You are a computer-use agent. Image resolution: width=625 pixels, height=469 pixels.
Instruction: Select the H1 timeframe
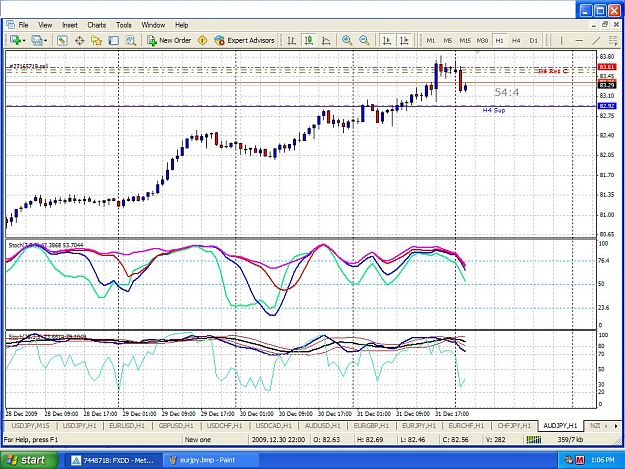pos(499,40)
